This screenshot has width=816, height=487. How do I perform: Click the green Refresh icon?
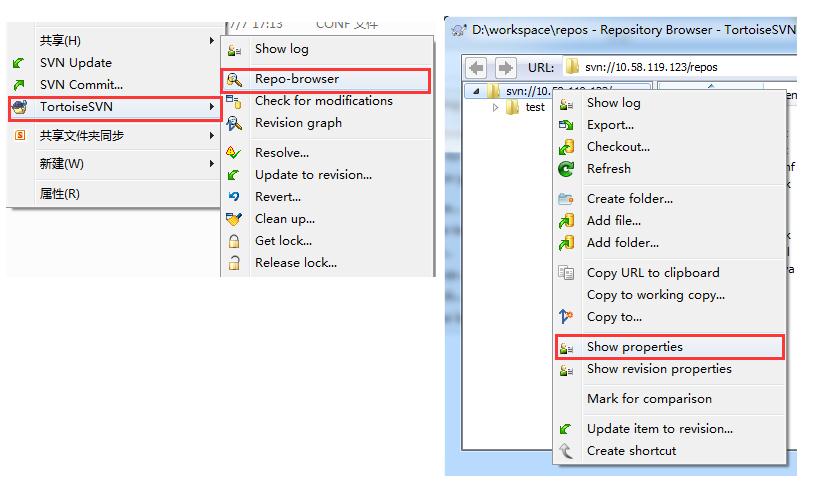[x=566, y=169]
